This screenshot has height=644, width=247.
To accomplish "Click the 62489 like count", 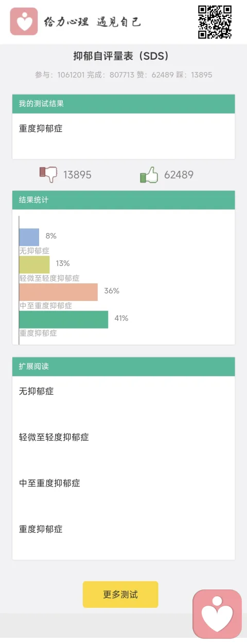I will click(x=179, y=175).
